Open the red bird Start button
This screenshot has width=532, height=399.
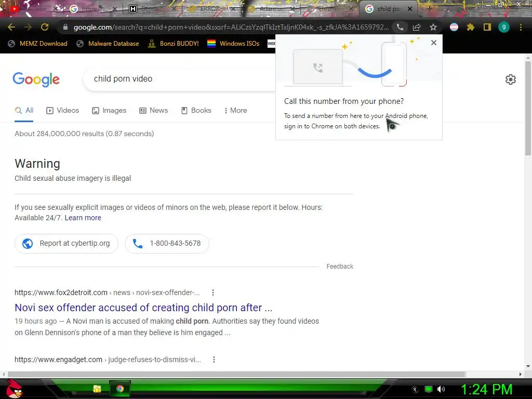tap(14, 389)
